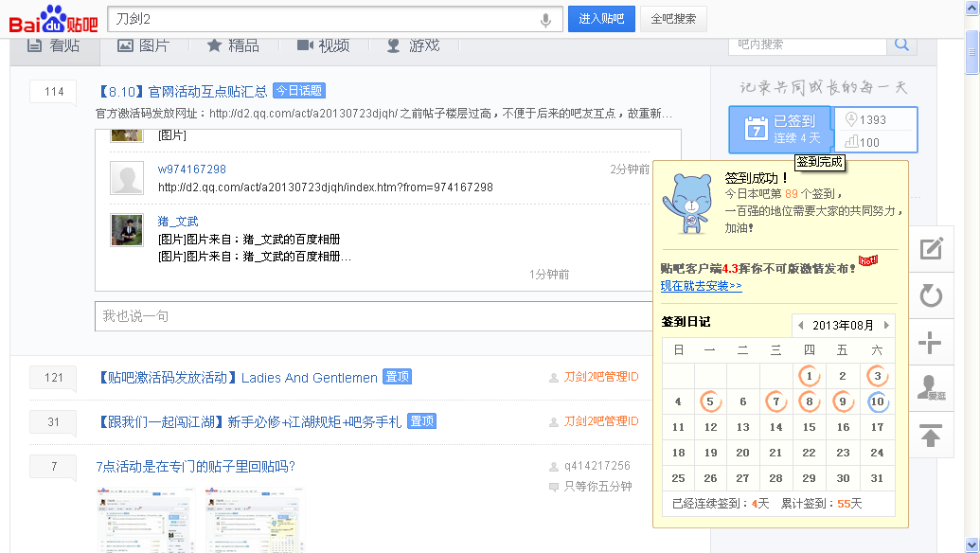Click author icon beside q414217256
Viewport: 980px width, 553px height.
(553, 466)
